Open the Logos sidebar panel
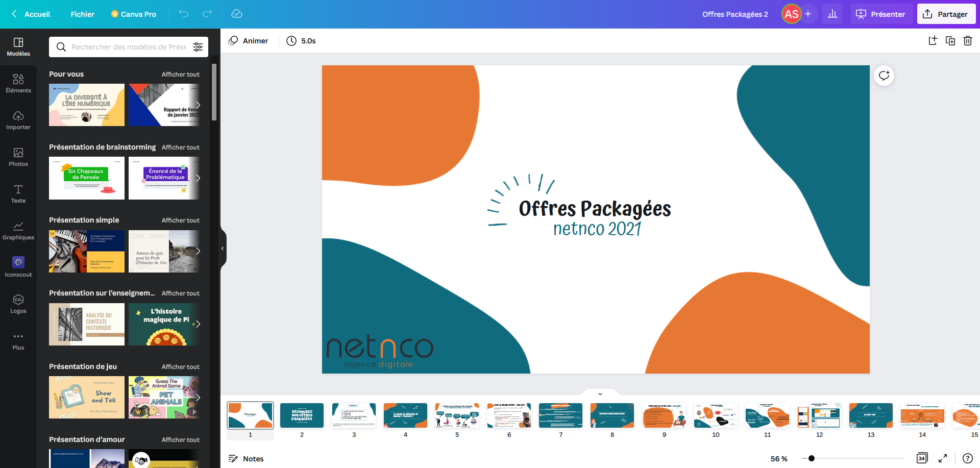The image size is (980, 468). coord(18,304)
